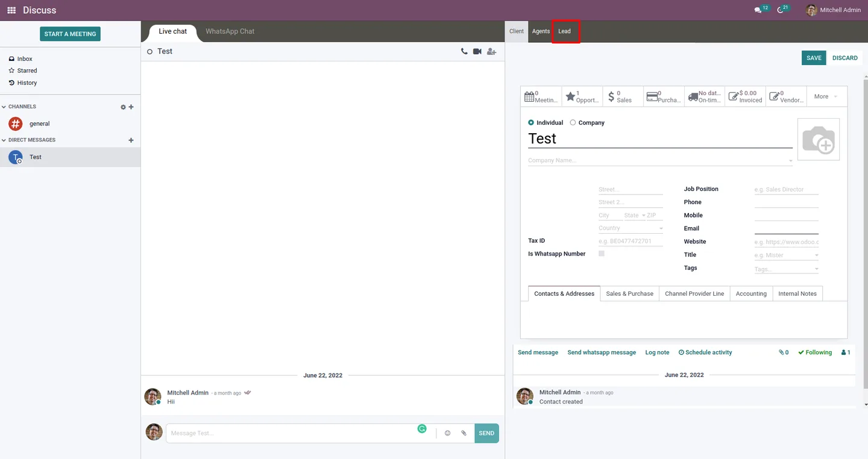Image resolution: width=868 pixels, height=459 pixels.
Task: Open the On-time rate truck button
Action: (705, 96)
